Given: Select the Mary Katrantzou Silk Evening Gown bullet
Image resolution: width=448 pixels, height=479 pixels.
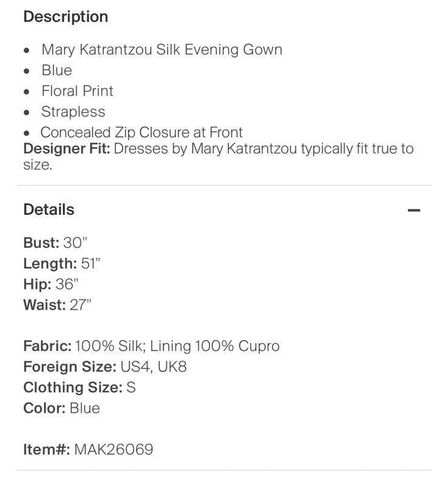Looking at the screenshot, I should 161,50.
